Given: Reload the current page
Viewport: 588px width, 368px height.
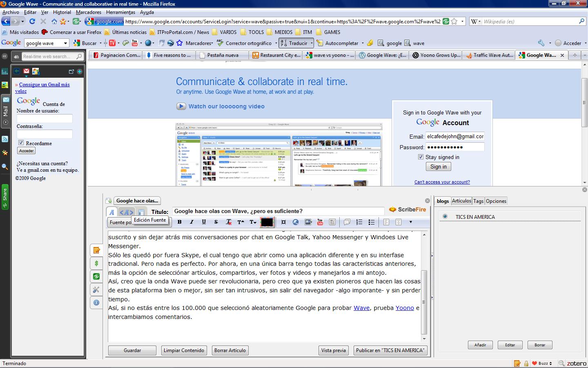Looking at the screenshot, I should [32, 21].
